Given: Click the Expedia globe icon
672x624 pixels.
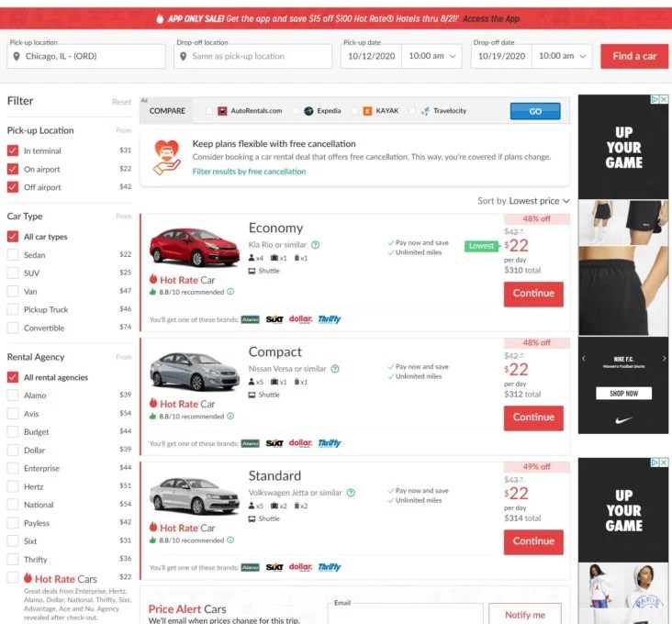Looking at the screenshot, I should point(308,111).
